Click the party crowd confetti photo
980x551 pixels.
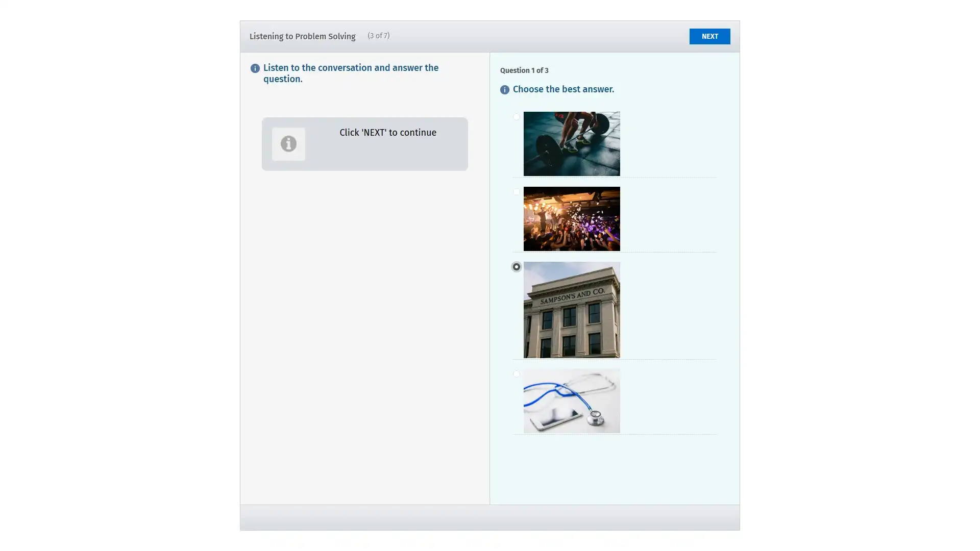tap(571, 219)
